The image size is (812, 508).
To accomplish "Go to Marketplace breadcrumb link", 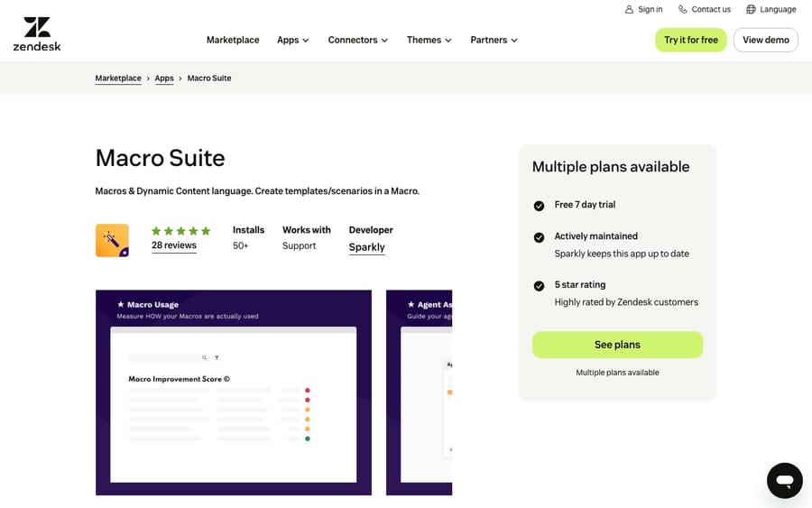I will 118,79.
